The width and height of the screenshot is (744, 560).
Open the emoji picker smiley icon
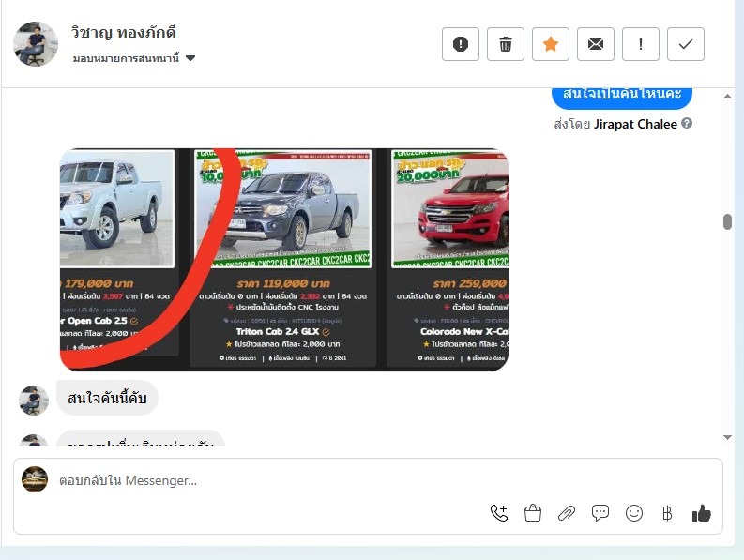coord(634,513)
